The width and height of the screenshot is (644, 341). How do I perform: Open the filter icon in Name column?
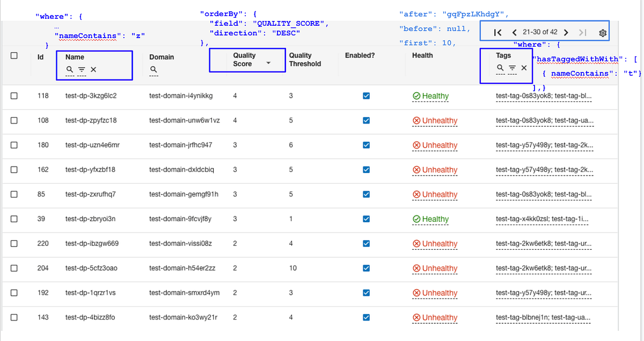(x=82, y=69)
